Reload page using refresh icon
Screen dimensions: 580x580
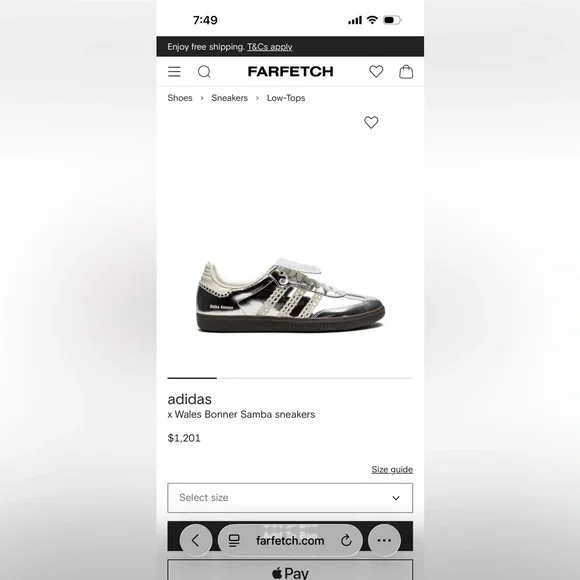tap(346, 540)
